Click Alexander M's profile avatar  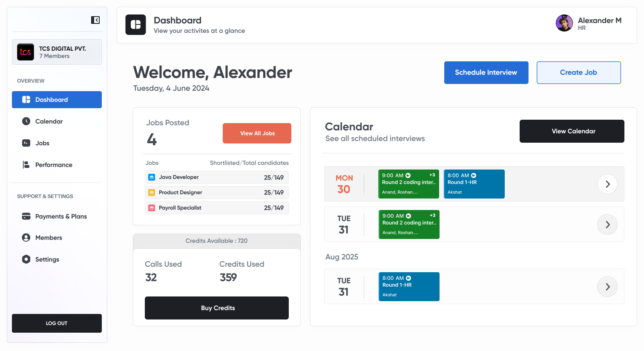[x=564, y=23]
